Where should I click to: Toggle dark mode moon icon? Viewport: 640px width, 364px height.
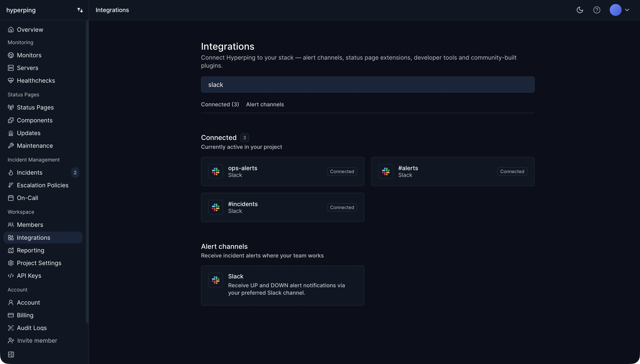(580, 10)
